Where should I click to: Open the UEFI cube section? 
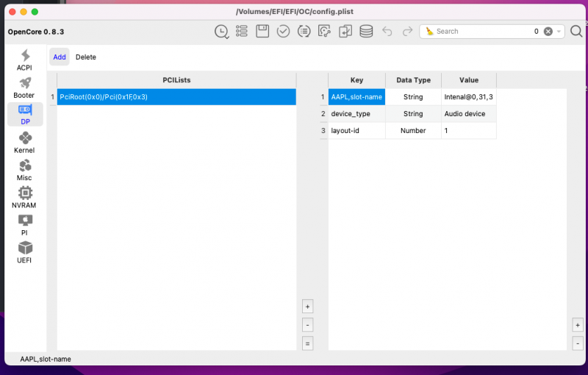click(25, 253)
